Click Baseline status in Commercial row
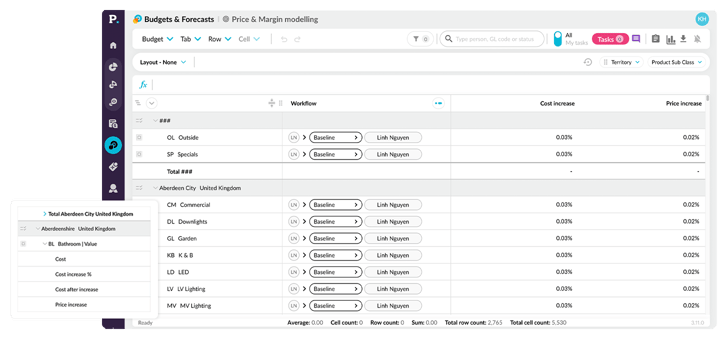This screenshot has width=720, height=360. 336,205
